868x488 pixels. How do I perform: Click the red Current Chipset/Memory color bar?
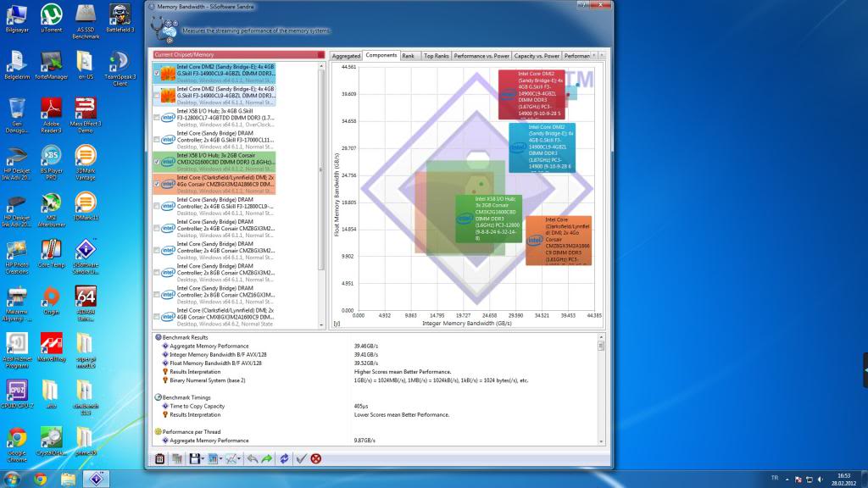pyautogui.click(x=239, y=55)
